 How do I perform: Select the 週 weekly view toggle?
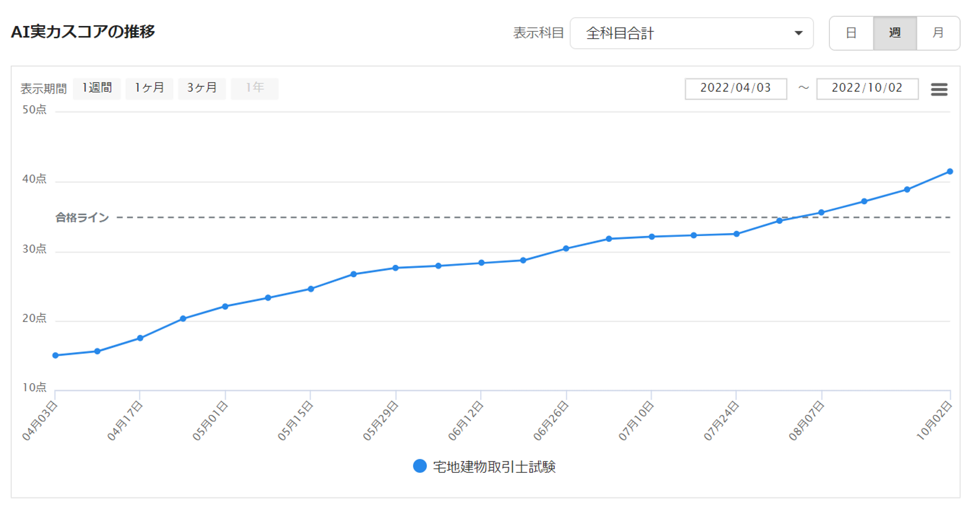[895, 33]
